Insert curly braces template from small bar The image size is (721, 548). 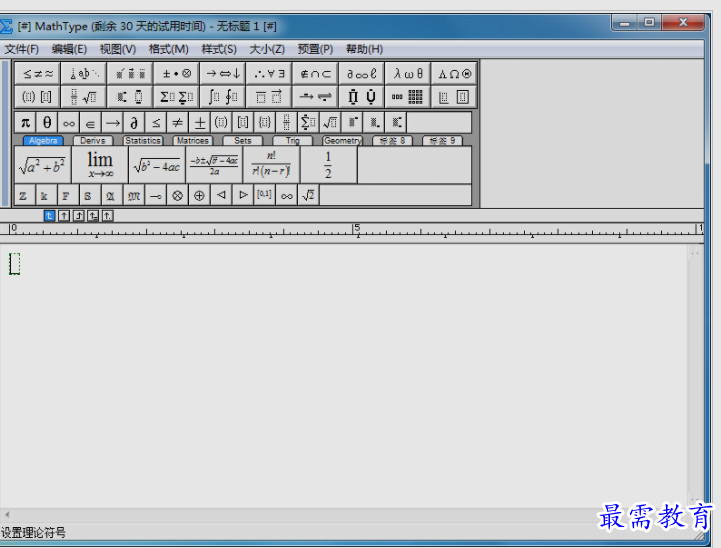coord(264,123)
